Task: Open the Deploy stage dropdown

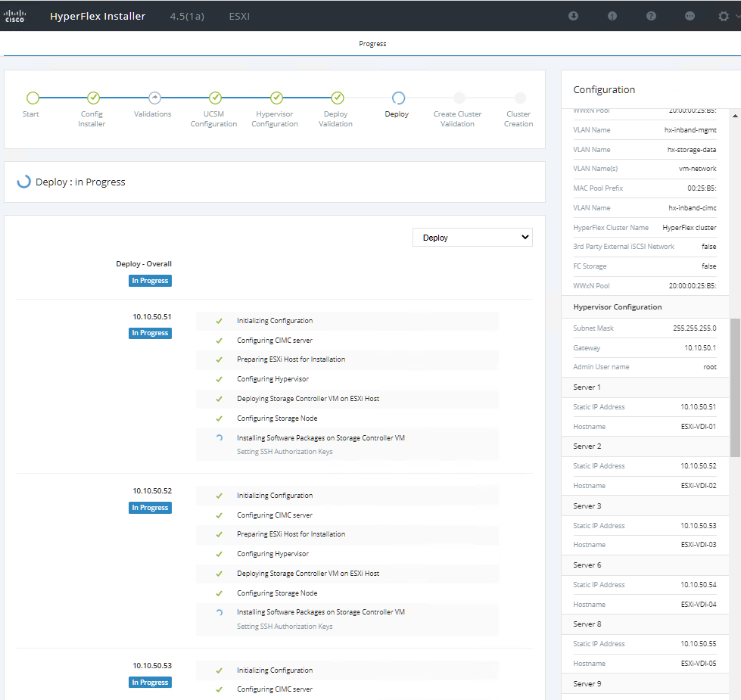Action: coord(472,237)
